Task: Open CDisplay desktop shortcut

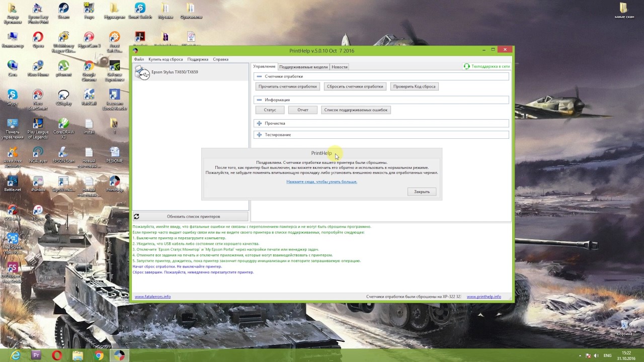Action: coord(63,97)
